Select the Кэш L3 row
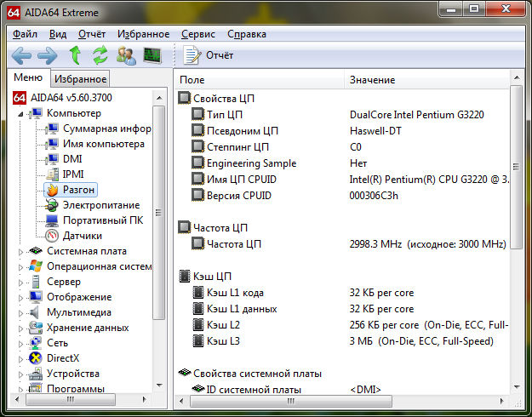The image size is (532, 417). 343,341
